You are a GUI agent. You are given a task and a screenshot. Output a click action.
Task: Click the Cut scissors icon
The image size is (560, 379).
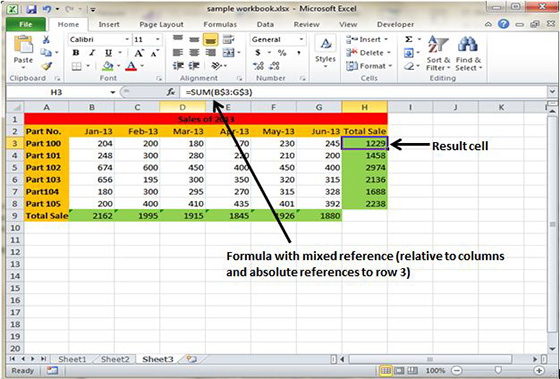point(46,39)
